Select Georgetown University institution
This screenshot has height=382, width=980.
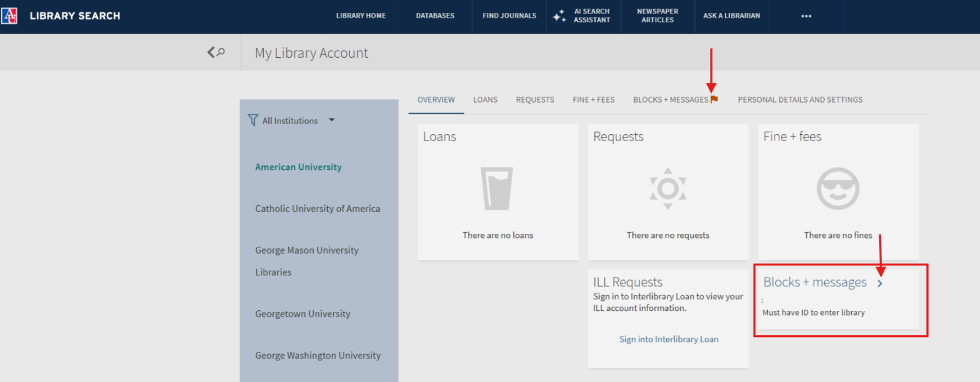[302, 314]
